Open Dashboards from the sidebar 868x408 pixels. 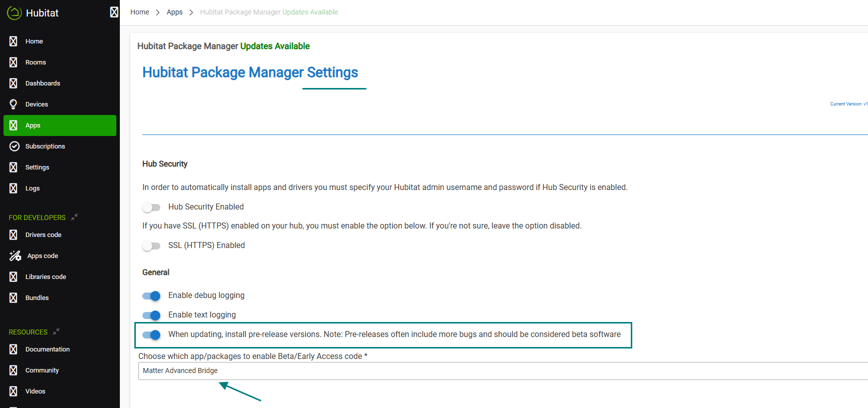[42, 83]
